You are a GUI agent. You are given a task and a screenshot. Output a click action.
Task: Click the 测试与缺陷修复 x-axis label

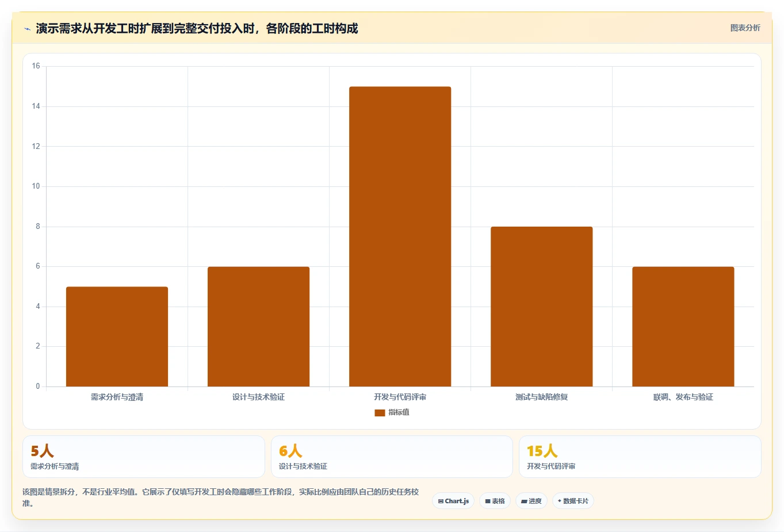(541, 397)
